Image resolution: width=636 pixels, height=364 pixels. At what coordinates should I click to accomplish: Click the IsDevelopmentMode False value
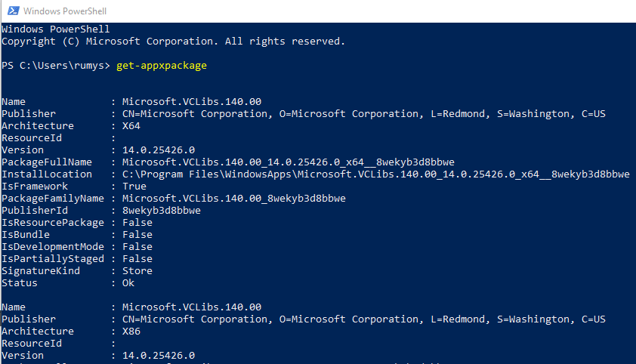[137, 247]
